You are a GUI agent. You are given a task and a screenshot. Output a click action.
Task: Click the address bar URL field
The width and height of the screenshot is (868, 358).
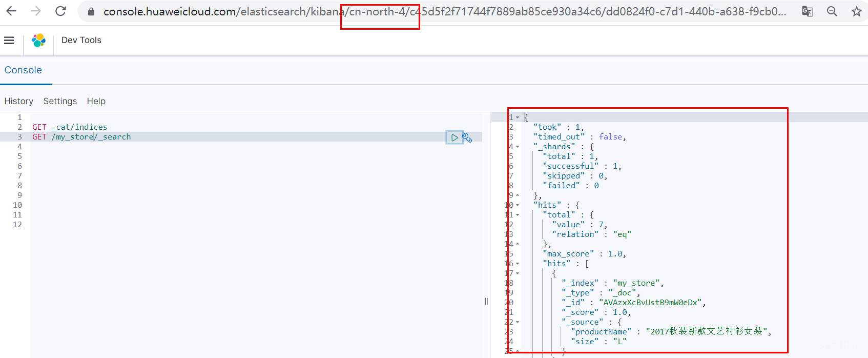445,11
